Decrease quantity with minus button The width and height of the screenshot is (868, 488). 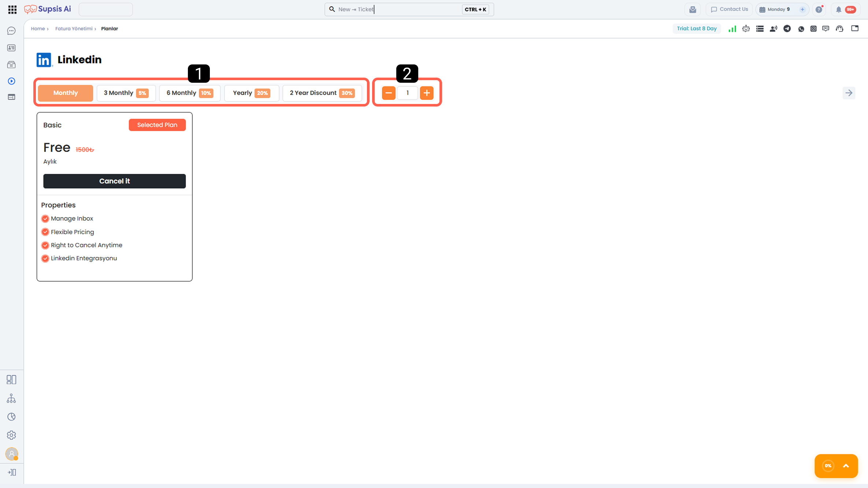tap(389, 93)
